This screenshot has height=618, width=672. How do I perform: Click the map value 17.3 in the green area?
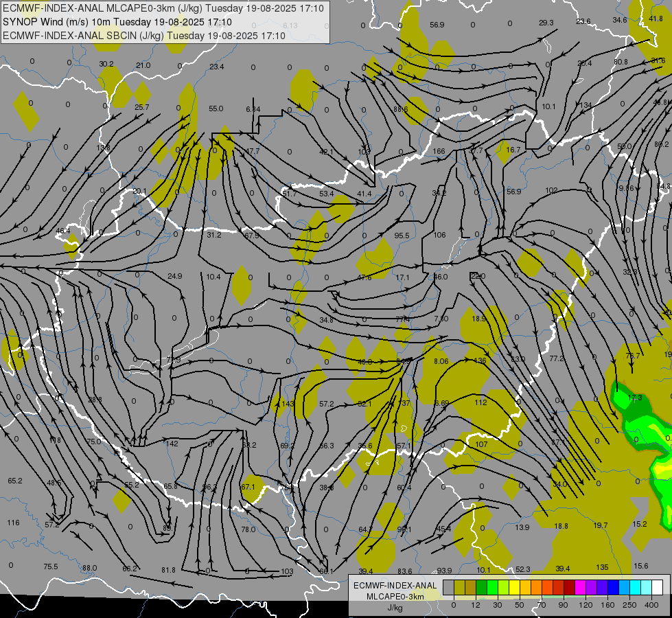(635, 398)
